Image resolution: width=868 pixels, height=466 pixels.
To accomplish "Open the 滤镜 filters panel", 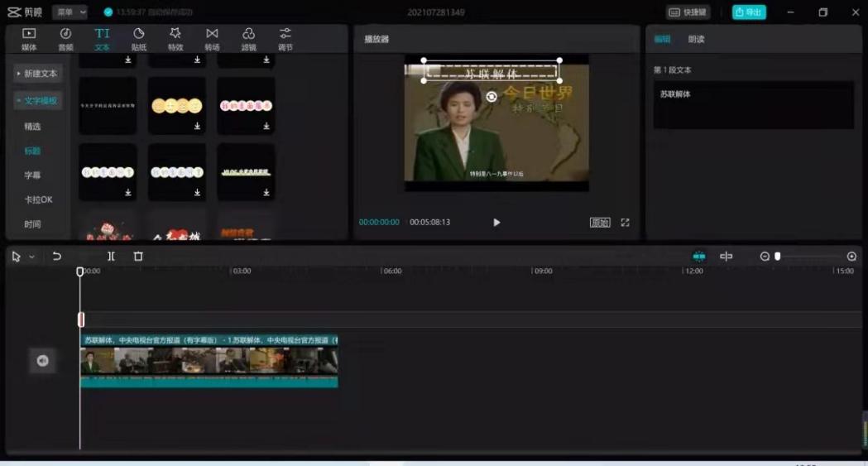I will [x=248, y=39].
